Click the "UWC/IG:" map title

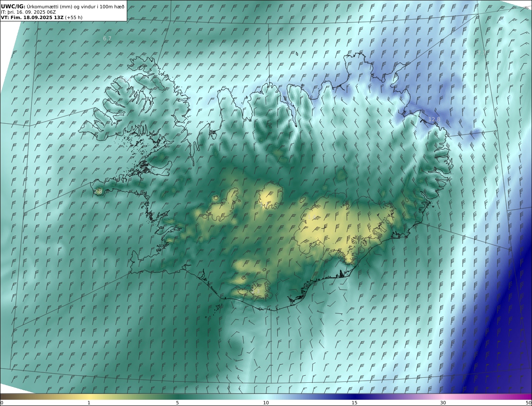[x=13, y=6]
